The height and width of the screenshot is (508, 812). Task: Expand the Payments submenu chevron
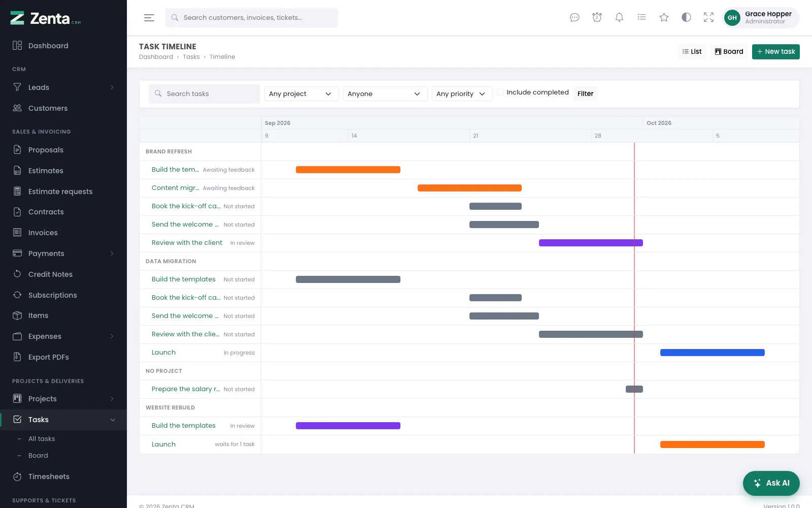tap(112, 253)
